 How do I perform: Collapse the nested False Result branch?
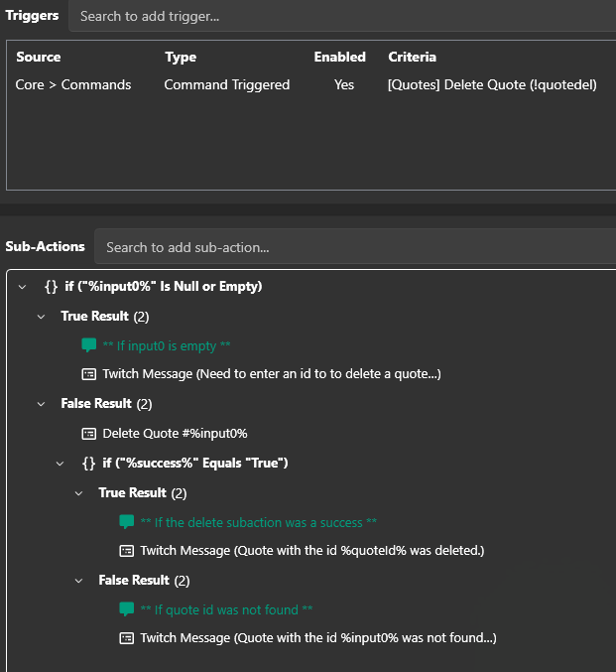[79, 581]
